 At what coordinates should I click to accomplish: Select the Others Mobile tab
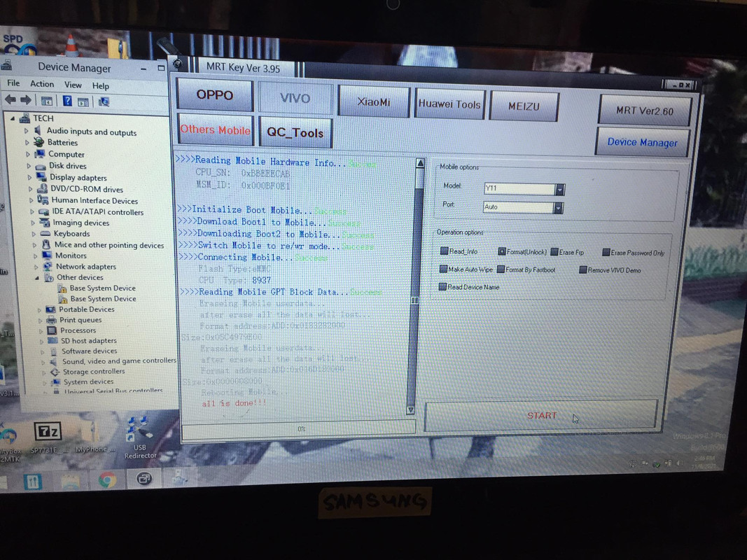pyautogui.click(x=216, y=129)
